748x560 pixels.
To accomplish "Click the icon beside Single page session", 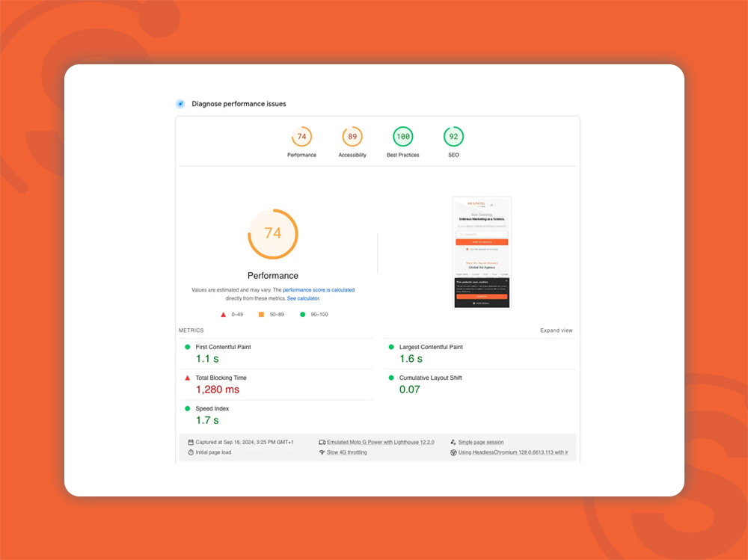I will pos(453,443).
